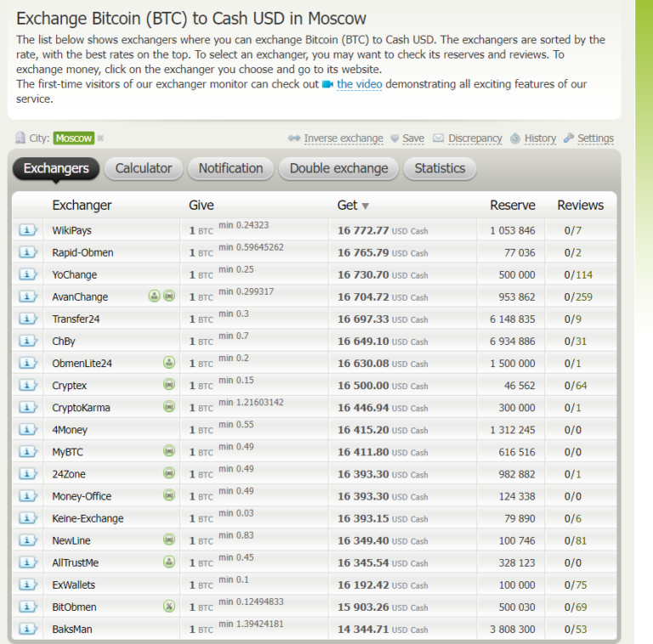
Task: Click the Inverse exchange link
Action: click(x=343, y=138)
